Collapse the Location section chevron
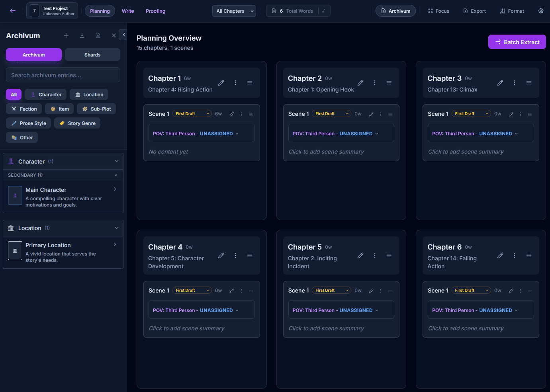 117,228
